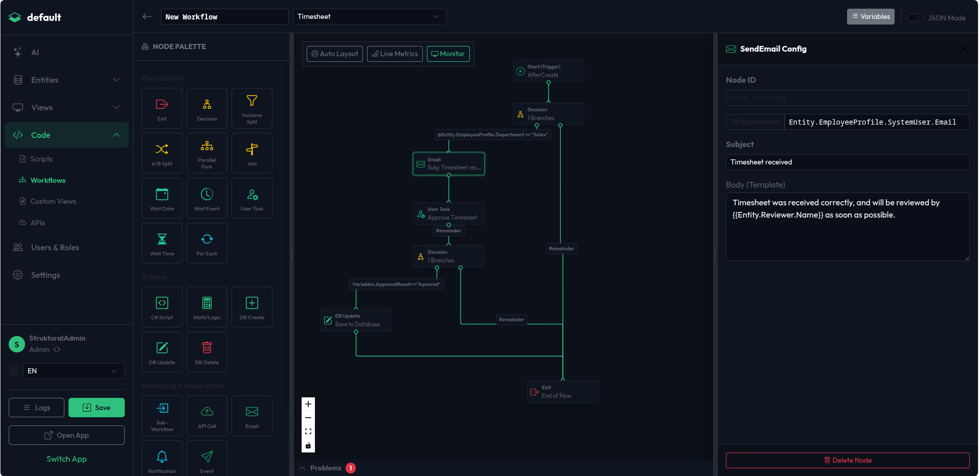The height and width of the screenshot is (476, 980).
Task: Select the Parallel Fork node
Action: [x=207, y=153]
